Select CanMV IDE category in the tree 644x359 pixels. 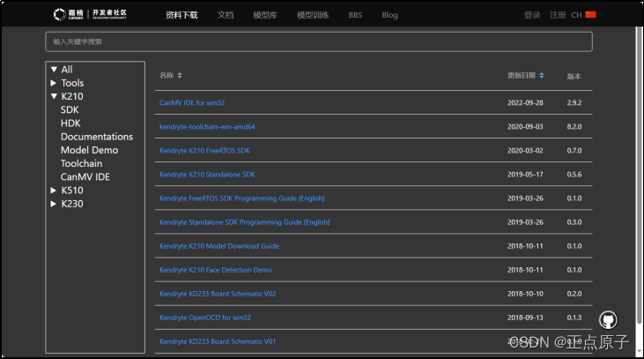85,176
